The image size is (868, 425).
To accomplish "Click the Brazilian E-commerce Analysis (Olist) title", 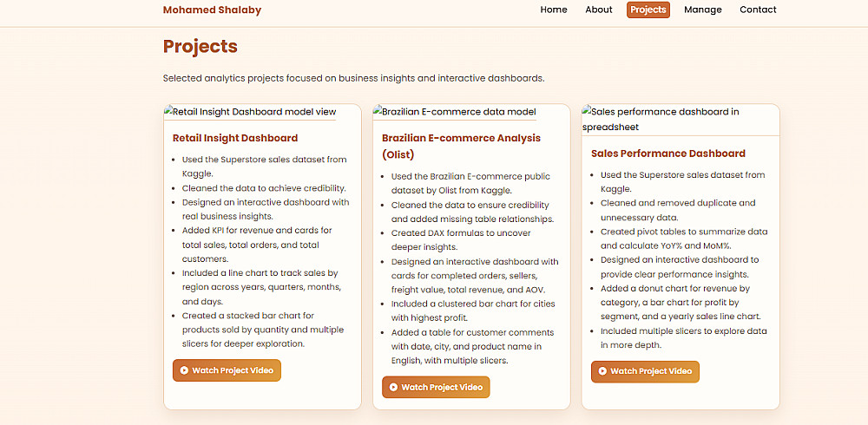I will coord(461,146).
